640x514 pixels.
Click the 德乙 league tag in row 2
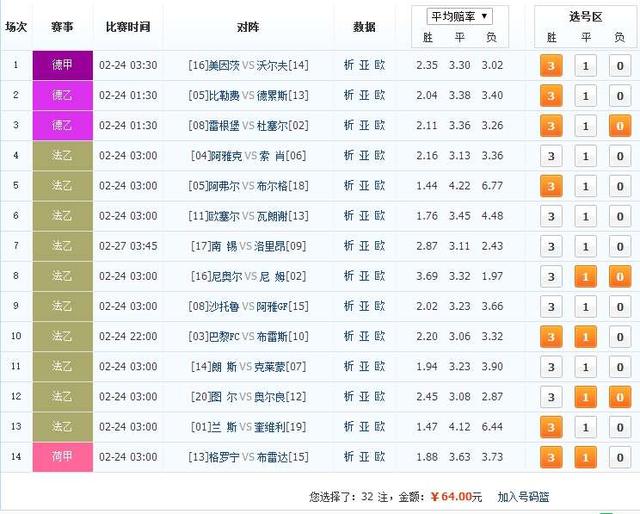[x=62, y=96]
